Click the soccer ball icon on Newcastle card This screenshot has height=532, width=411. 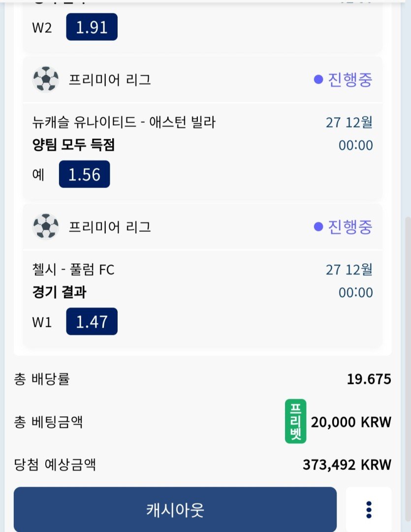click(x=45, y=79)
